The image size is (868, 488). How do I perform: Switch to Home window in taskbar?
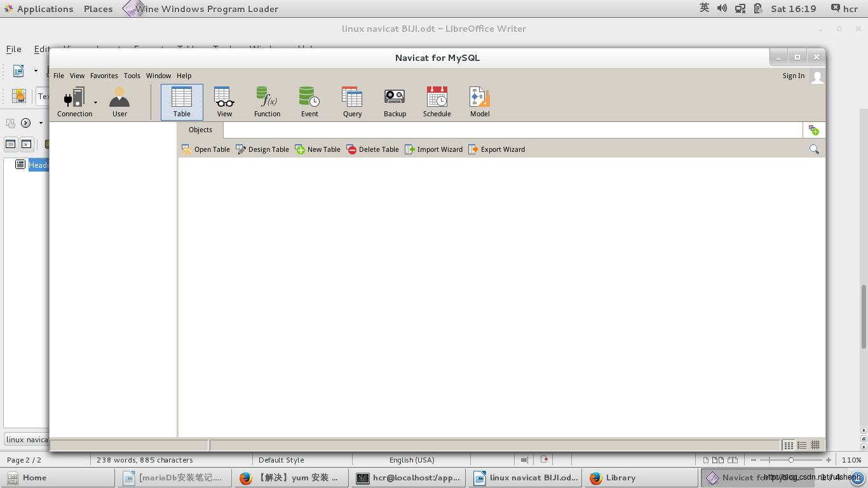[x=58, y=478]
